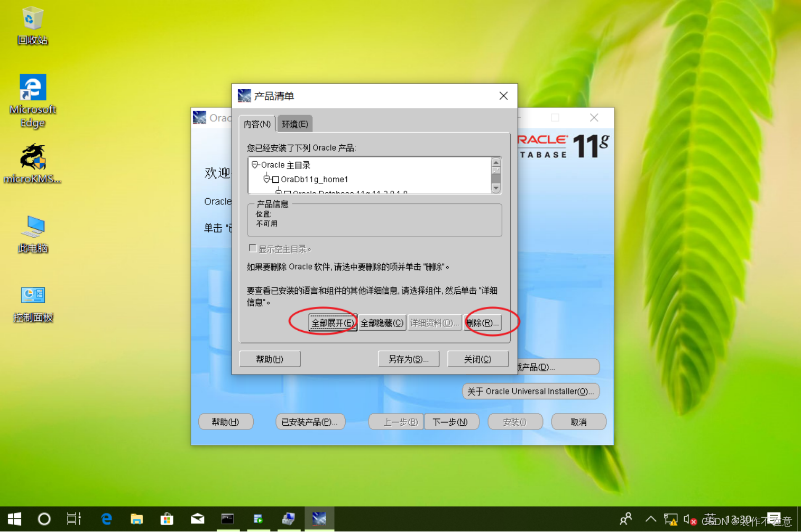The height and width of the screenshot is (532, 801).
Task: Switch to the 内容(N) tab
Action: click(x=257, y=124)
